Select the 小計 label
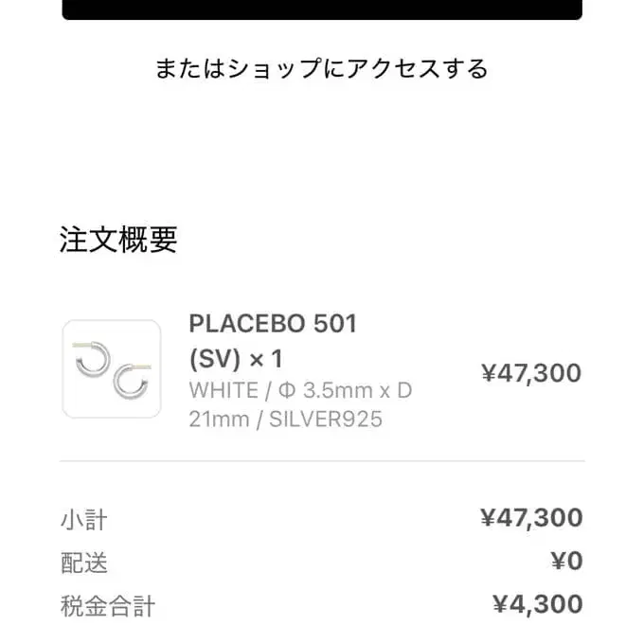 (x=83, y=520)
